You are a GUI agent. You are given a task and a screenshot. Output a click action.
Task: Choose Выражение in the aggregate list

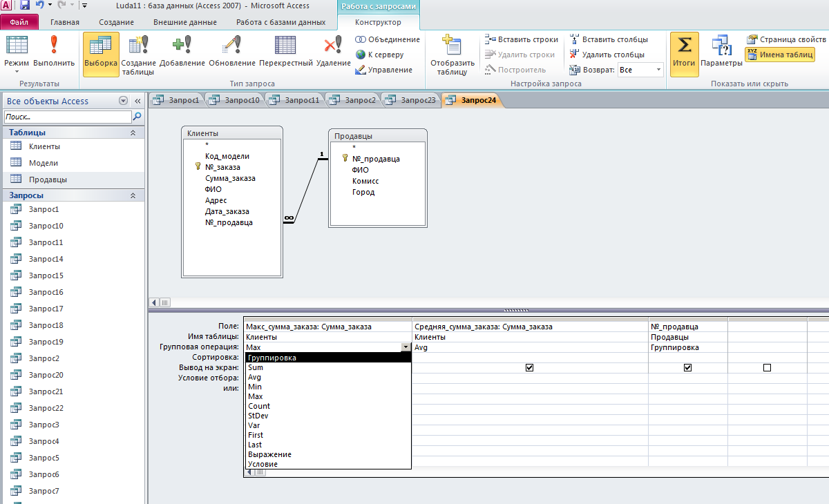click(x=328, y=454)
